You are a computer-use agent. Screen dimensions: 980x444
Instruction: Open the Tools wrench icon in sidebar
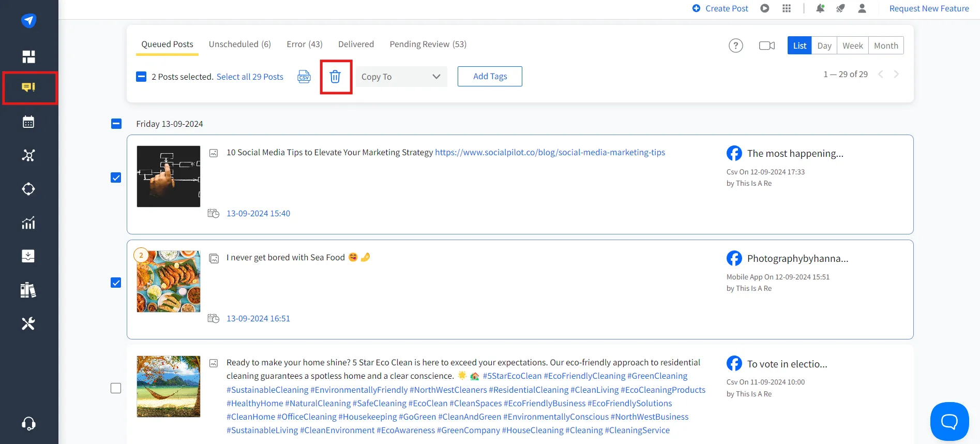click(x=28, y=323)
